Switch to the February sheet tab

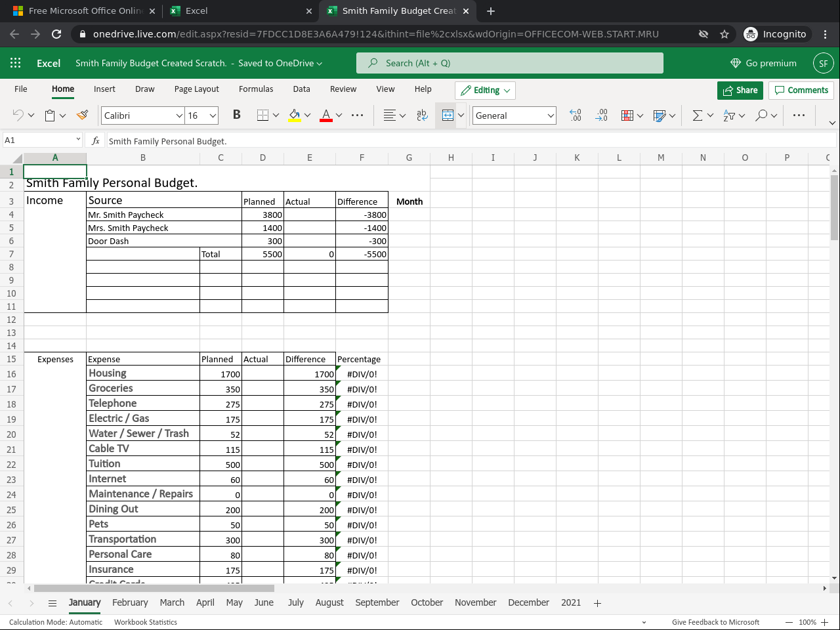pos(130,602)
